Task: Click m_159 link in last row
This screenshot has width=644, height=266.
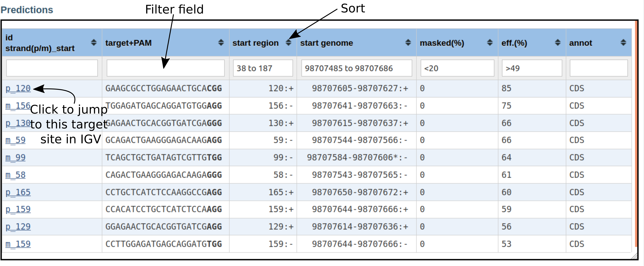Action: [18, 244]
